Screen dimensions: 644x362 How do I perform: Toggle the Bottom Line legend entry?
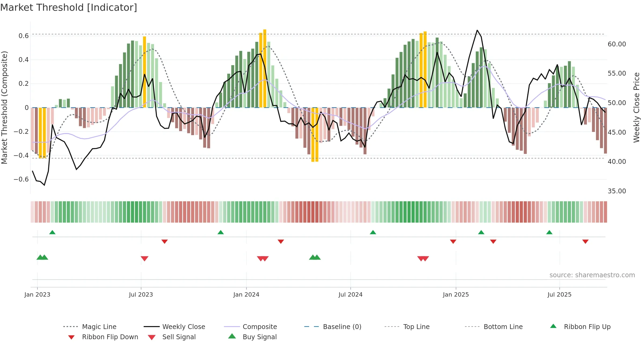click(x=494, y=327)
